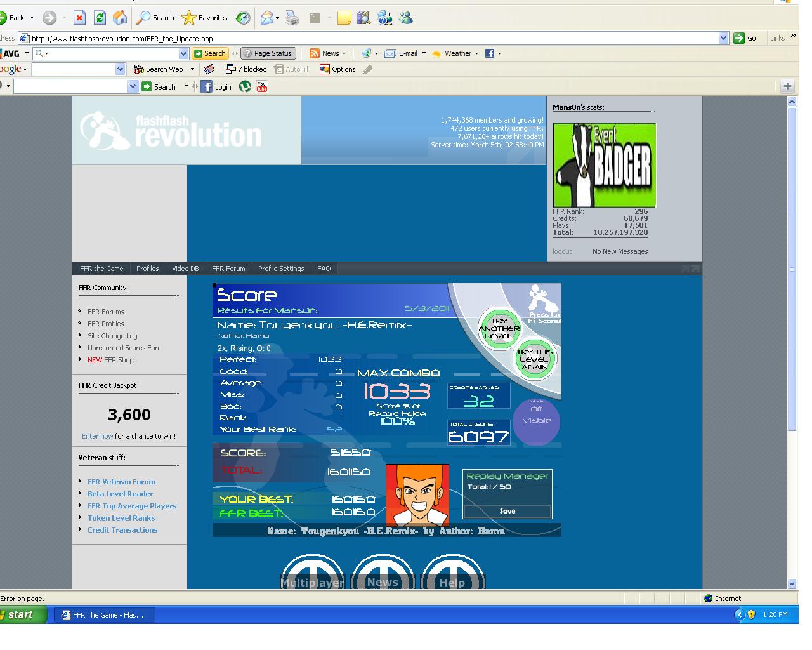
Task: Toggle the Page Status button
Action: [x=268, y=53]
